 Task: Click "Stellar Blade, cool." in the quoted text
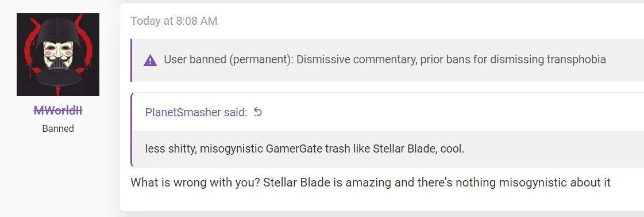(x=419, y=149)
